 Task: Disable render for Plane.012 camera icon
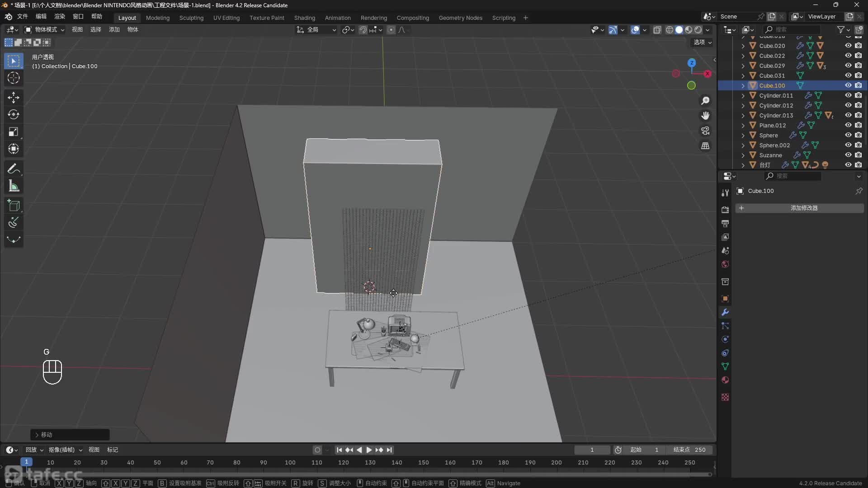coord(859,125)
